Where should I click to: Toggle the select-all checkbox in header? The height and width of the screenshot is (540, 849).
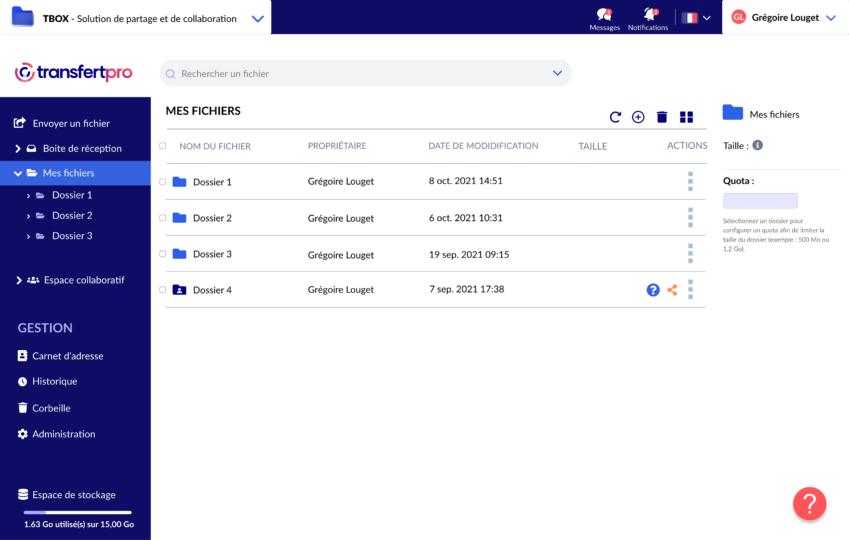pyautogui.click(x=163, y=146)
